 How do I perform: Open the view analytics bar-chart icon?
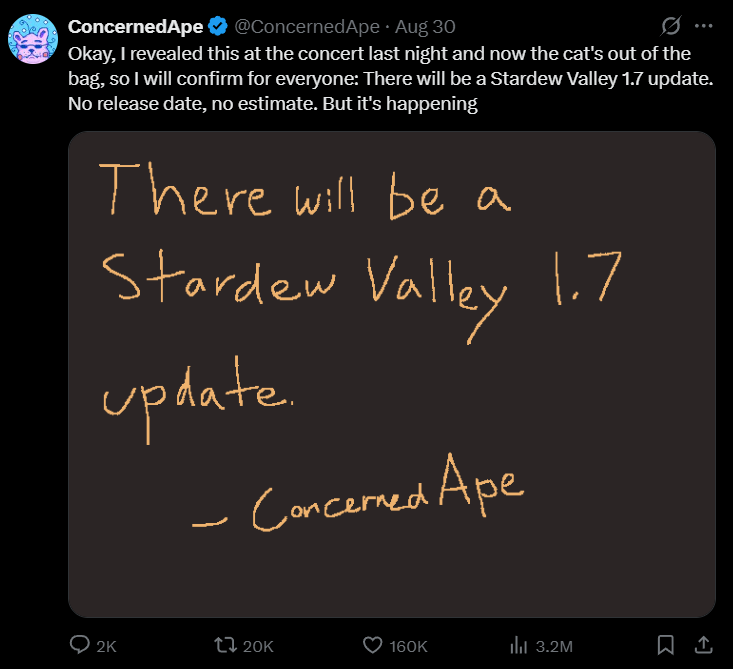[519, 645]
